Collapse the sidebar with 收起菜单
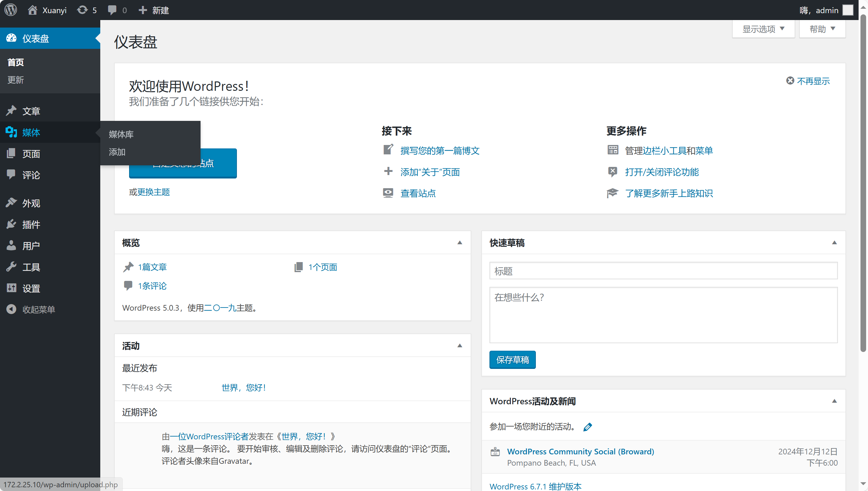 click(38, 309)
